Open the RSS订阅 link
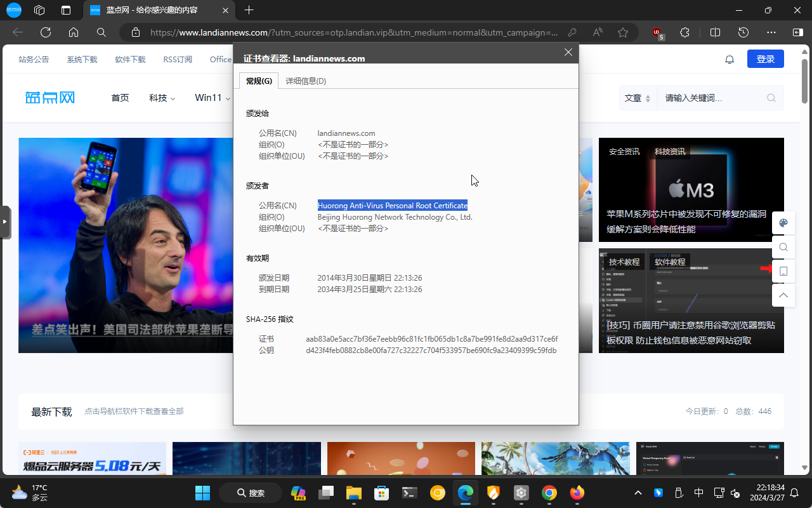This screenshot has height=508, width=812. [178, 59]
